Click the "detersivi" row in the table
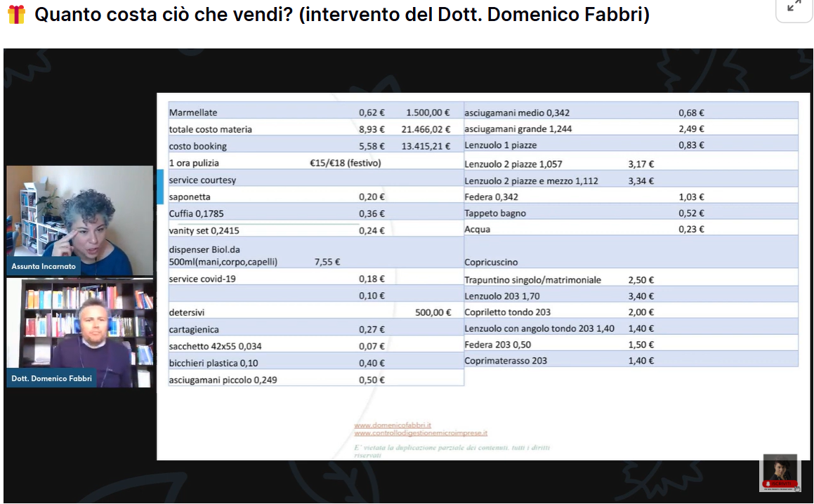 click(187, 312)
